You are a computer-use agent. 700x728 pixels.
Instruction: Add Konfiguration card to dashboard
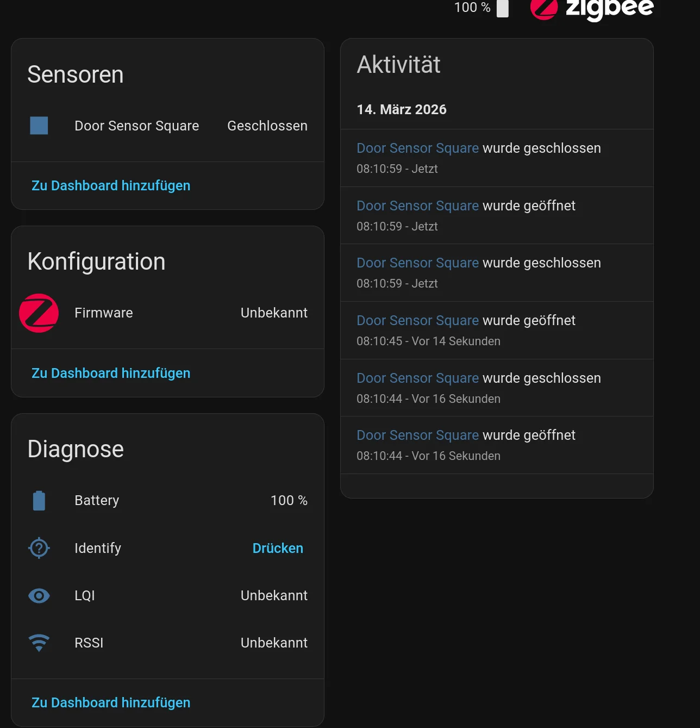click(x=111, y=374)
